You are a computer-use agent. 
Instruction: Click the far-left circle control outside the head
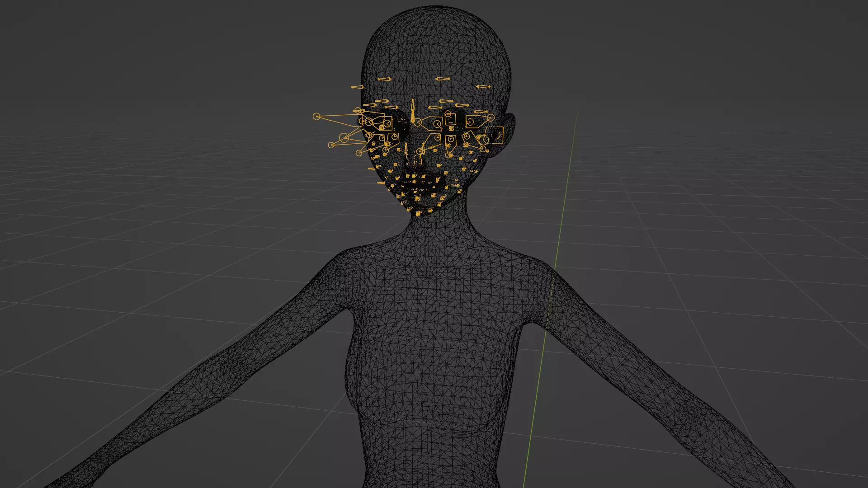click(x=316, y=117)
